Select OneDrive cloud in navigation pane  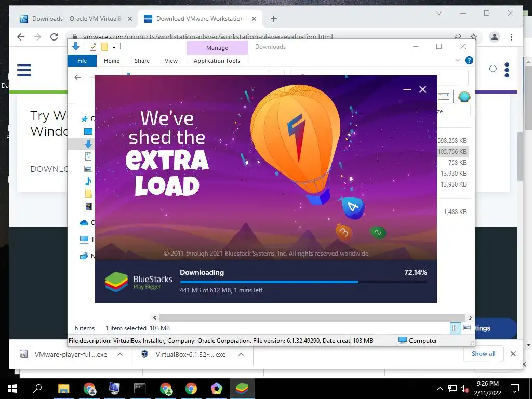tap(84, 223)
